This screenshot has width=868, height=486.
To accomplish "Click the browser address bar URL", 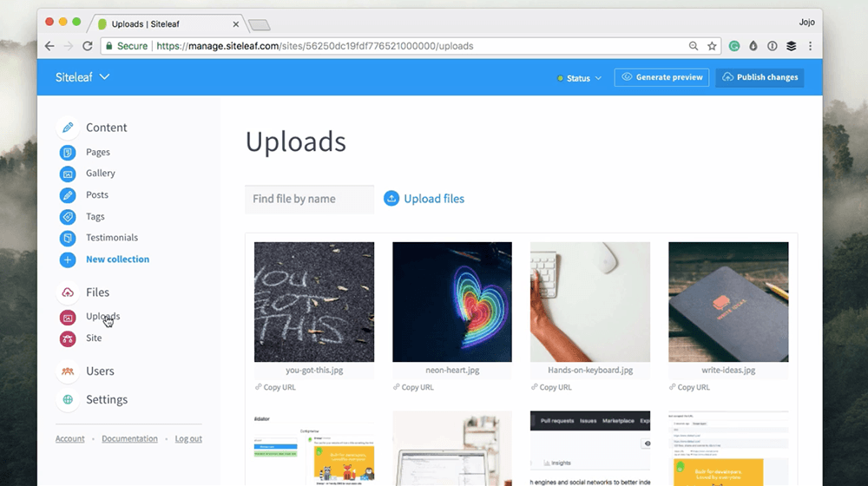I will 314,46.
